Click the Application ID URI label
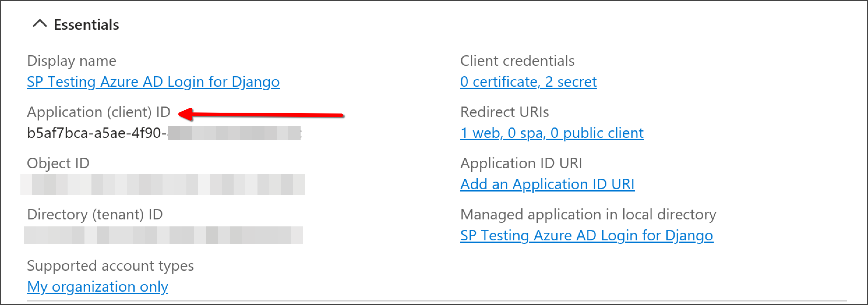Viewport: 868px width, 305px height. tap(522, 163)
